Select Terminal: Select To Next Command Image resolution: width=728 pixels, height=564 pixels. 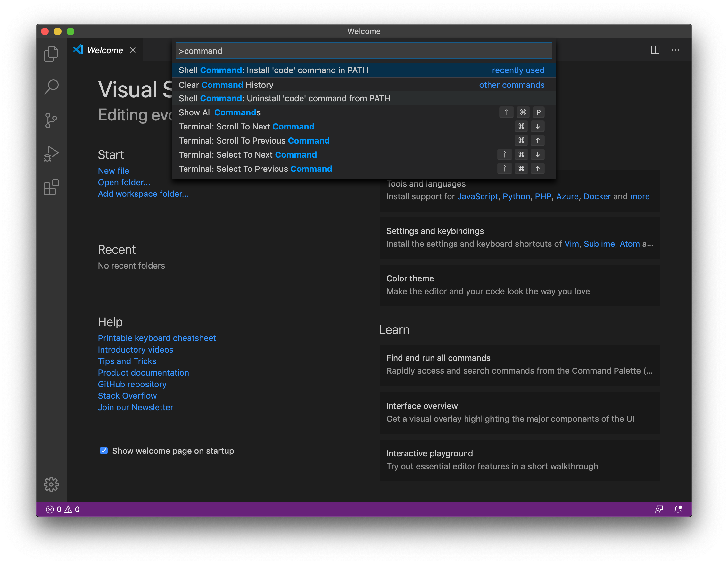(364, 155)
